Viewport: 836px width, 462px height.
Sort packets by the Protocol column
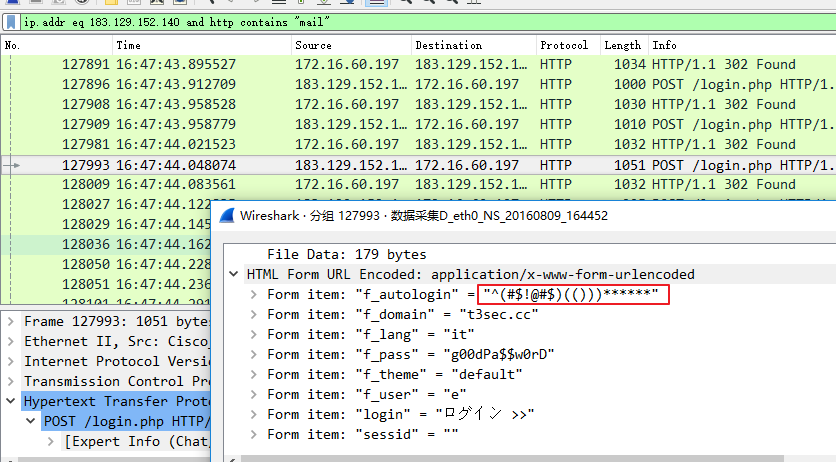[x=568, y=45]
